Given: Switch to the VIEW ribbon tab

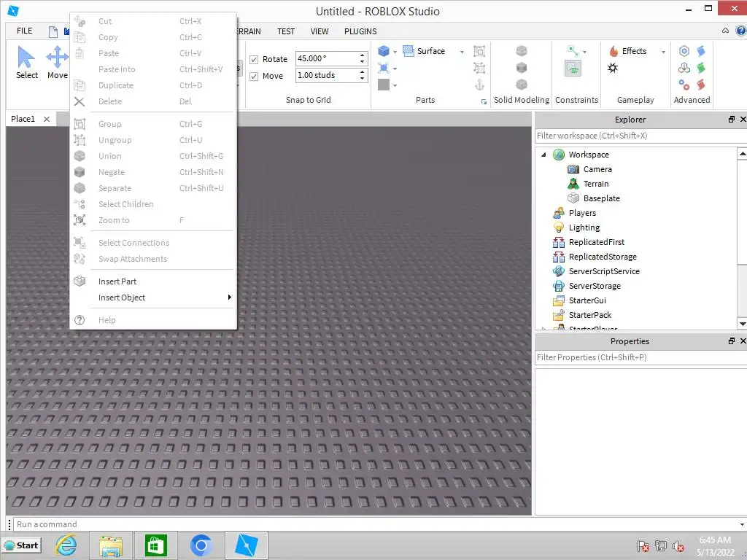Looking at the screenshot, I should (320, 31).
